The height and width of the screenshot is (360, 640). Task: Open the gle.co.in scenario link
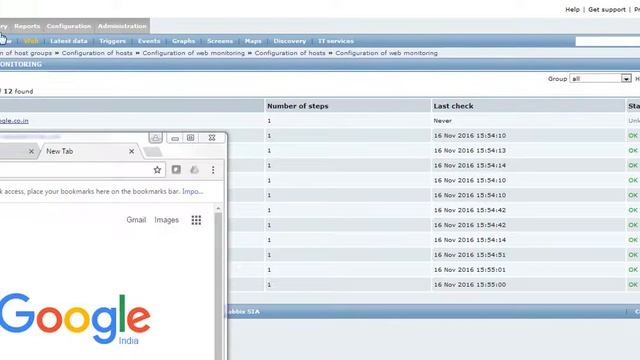pos(14,121)
